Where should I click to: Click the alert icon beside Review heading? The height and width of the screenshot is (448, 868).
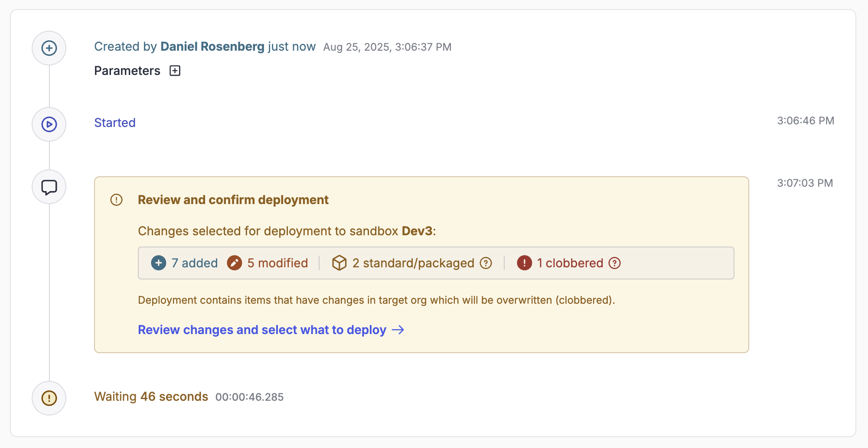(x=116, y=200)
